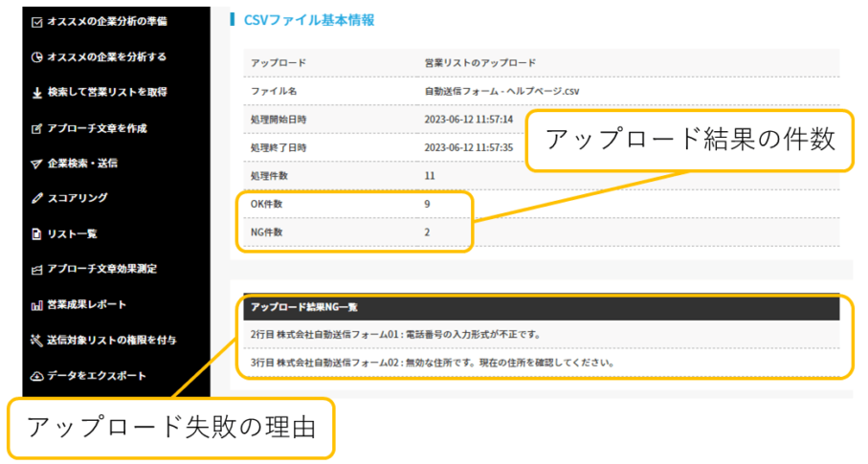Click the download icon for 検索して営業リストを取得

point(37,93)
